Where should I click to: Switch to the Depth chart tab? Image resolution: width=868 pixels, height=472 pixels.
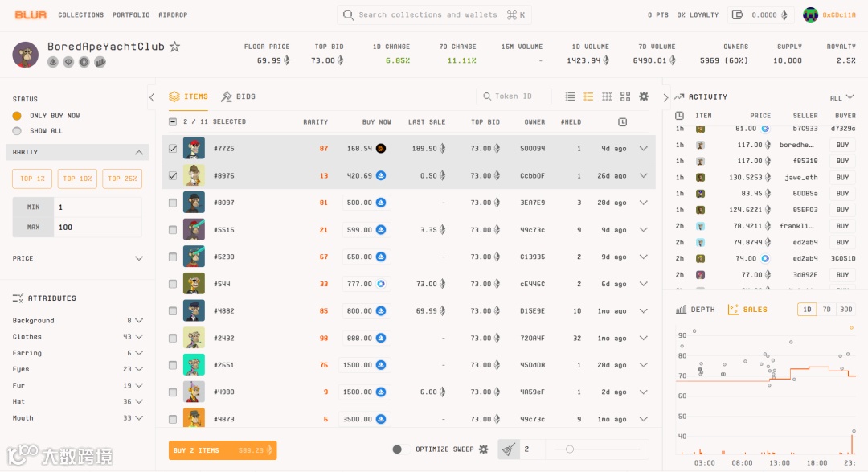click(695, 310)
